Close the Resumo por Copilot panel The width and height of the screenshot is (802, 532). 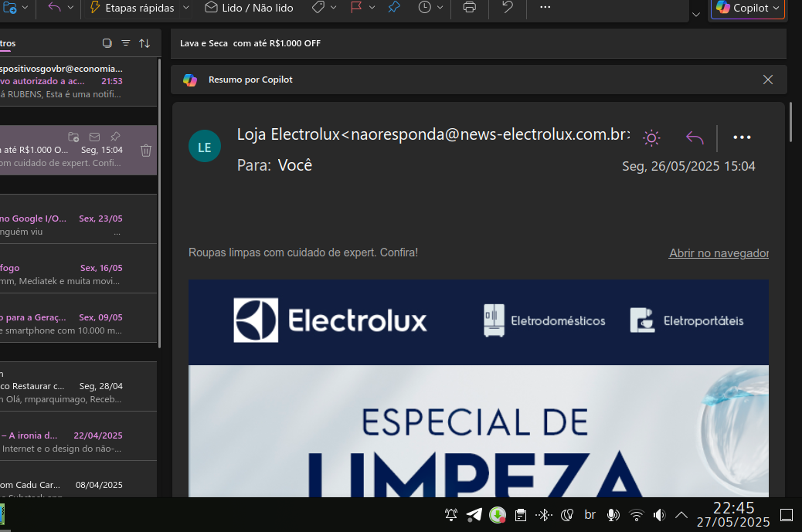pos(768,80)
